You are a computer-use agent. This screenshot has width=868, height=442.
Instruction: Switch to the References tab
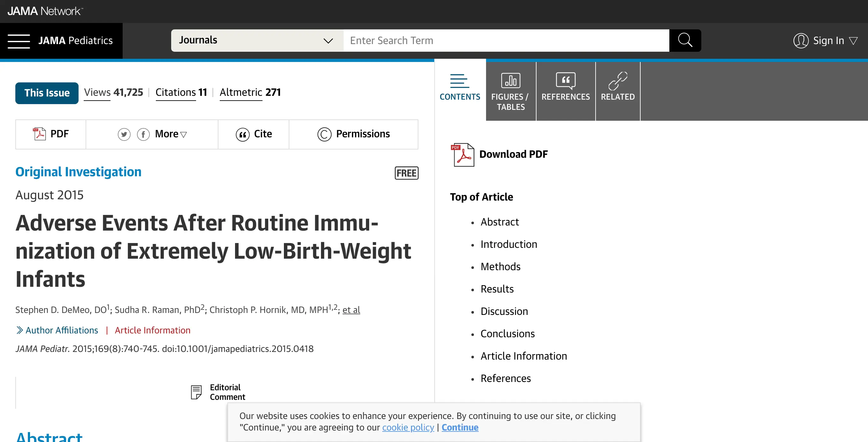pos(565,91)
